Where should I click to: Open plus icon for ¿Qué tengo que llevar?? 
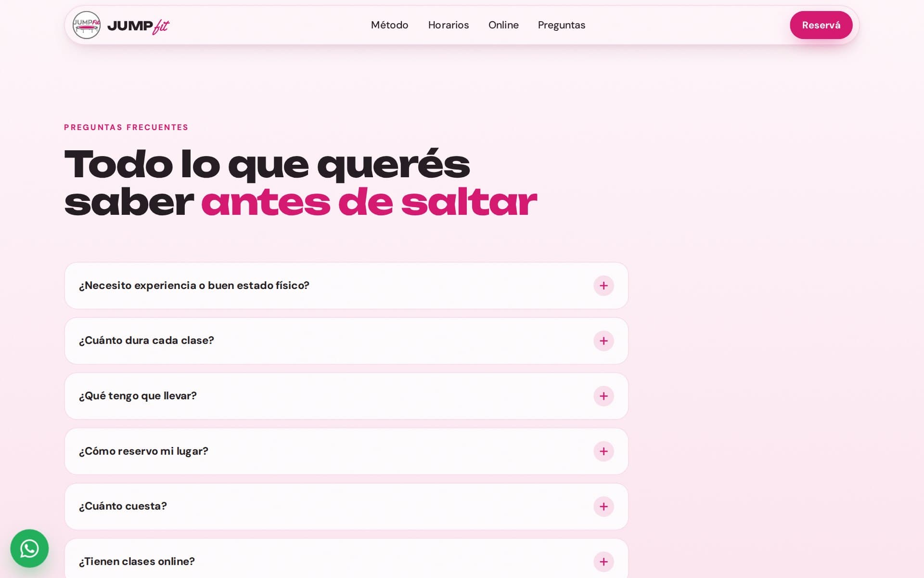[x=603, y=396]
